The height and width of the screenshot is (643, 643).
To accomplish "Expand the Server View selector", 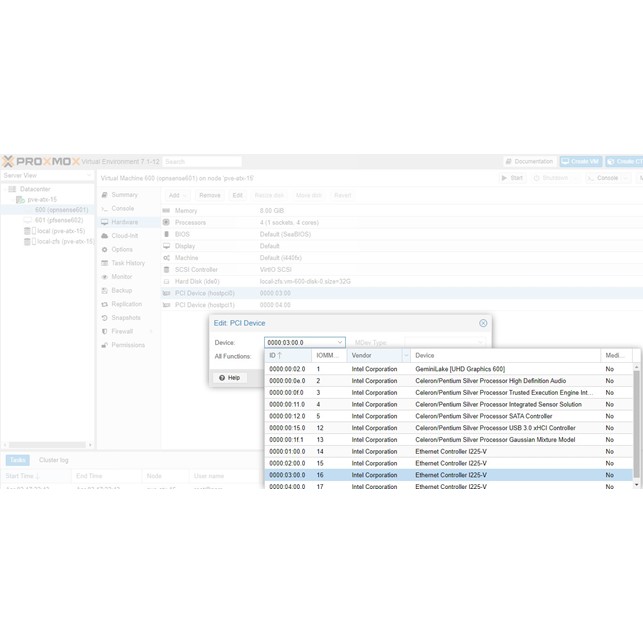I will pos(89,175).
